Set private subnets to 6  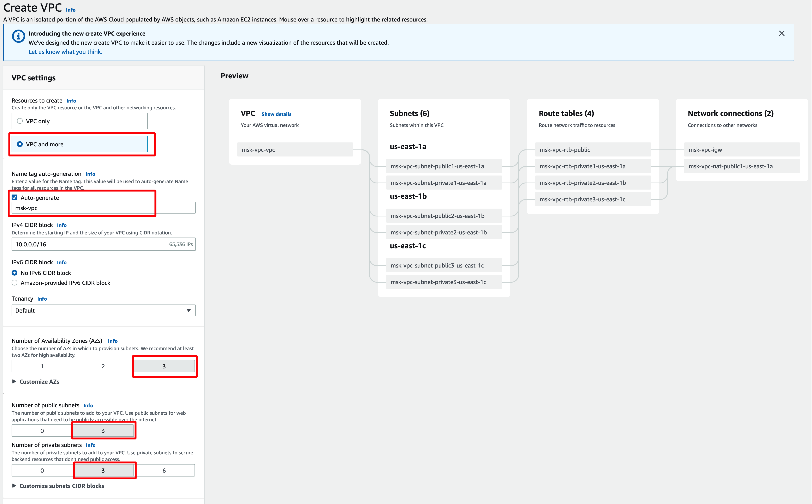(x=164, y=470)
